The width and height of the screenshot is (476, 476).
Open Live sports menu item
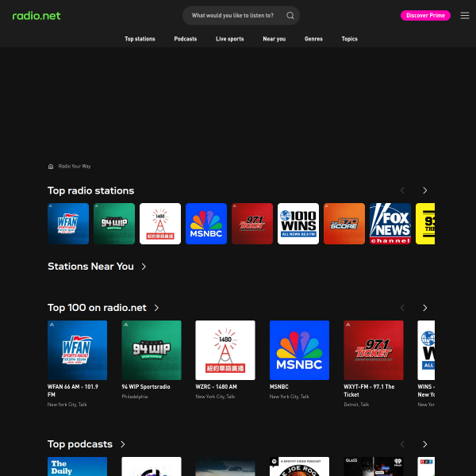(229, 39)
